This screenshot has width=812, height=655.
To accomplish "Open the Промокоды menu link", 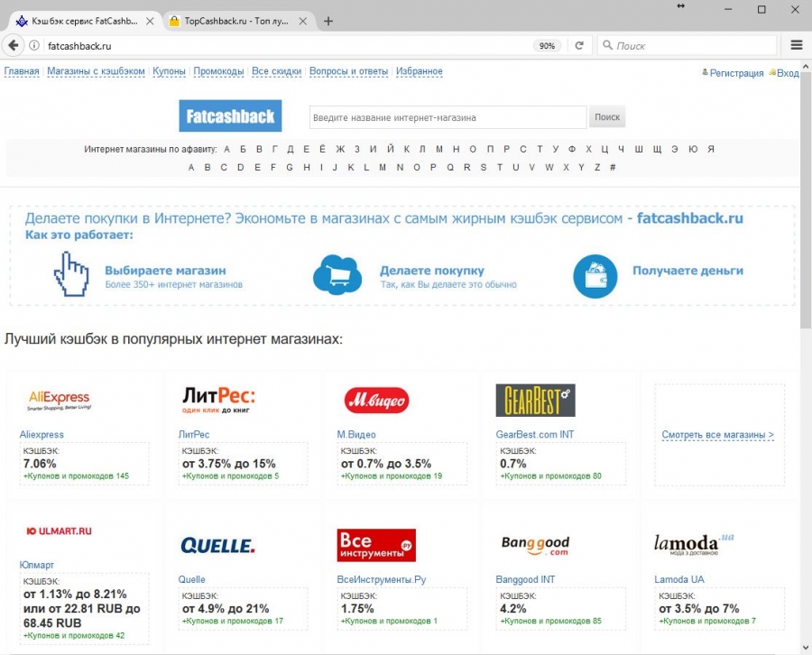I will [218, 71].
